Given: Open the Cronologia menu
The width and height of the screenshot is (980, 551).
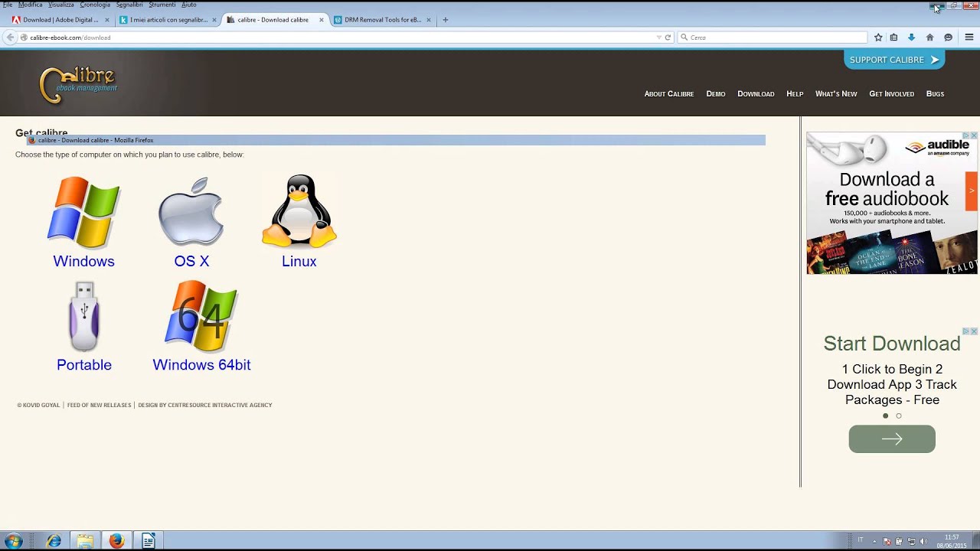Looking at the screenshot, I should 95,5.
